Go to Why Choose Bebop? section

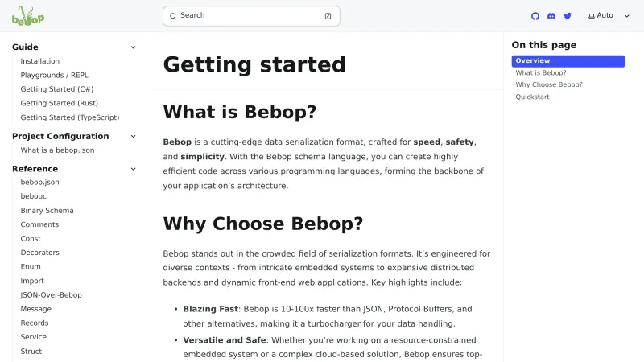click(x=549, y=84)
